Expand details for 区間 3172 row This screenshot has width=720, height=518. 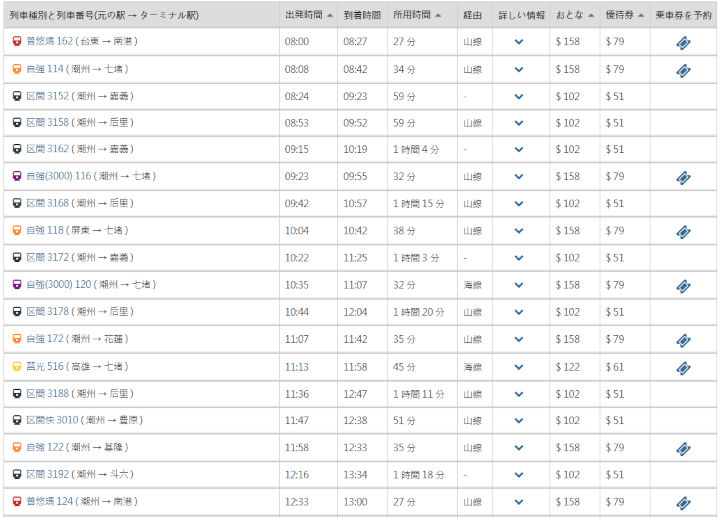(519, 258)
